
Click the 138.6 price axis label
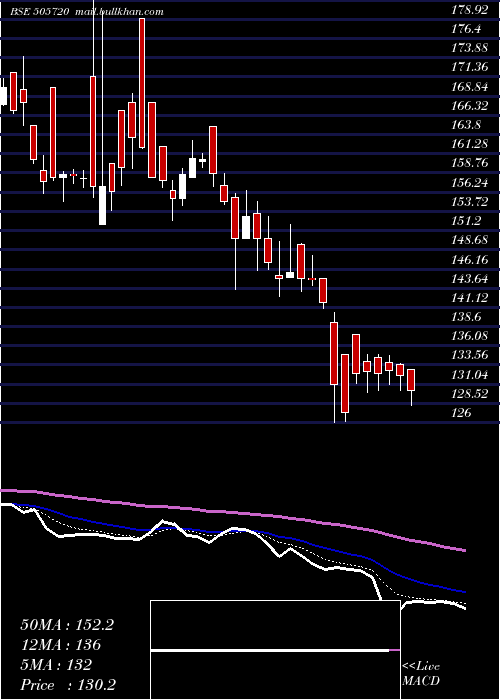[466, 317]
